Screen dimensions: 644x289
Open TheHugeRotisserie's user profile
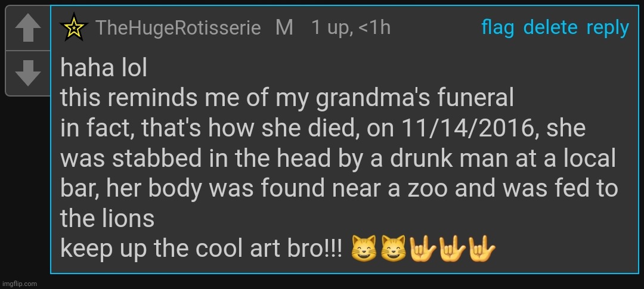(178, 28)
